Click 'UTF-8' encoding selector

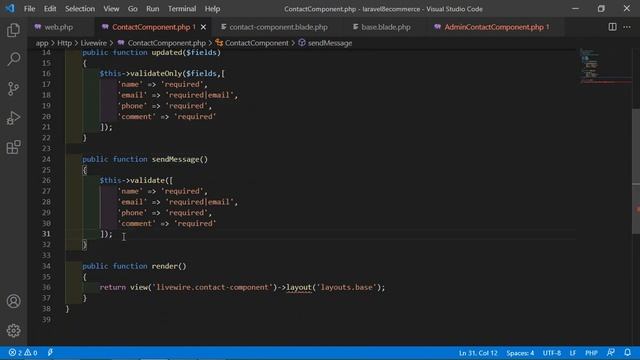(551, 353)
